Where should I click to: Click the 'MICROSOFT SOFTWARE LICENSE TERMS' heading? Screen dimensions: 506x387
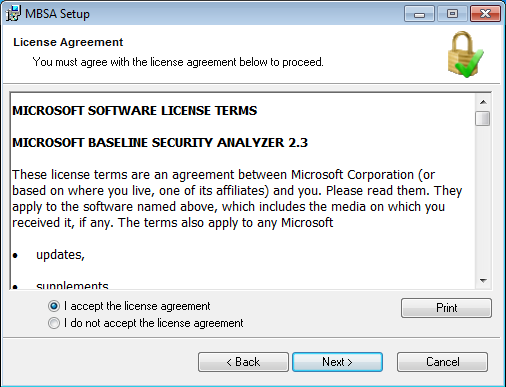tap(135, 111)
